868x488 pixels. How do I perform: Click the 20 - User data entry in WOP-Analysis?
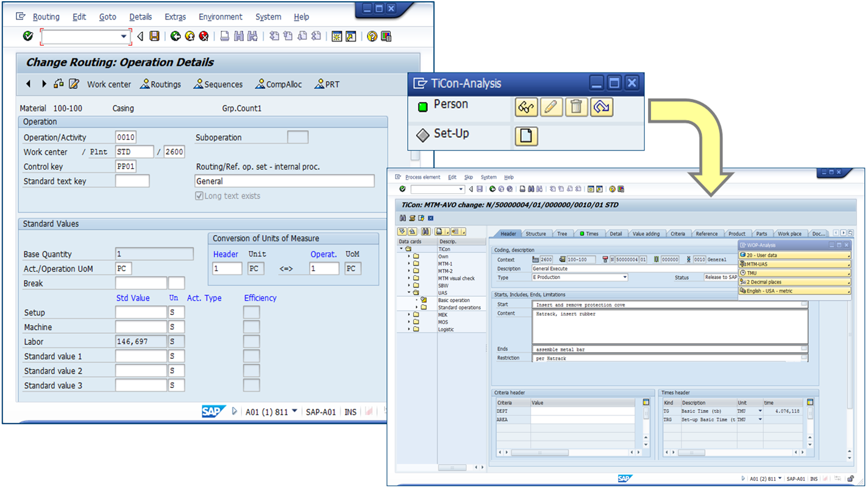794,255
